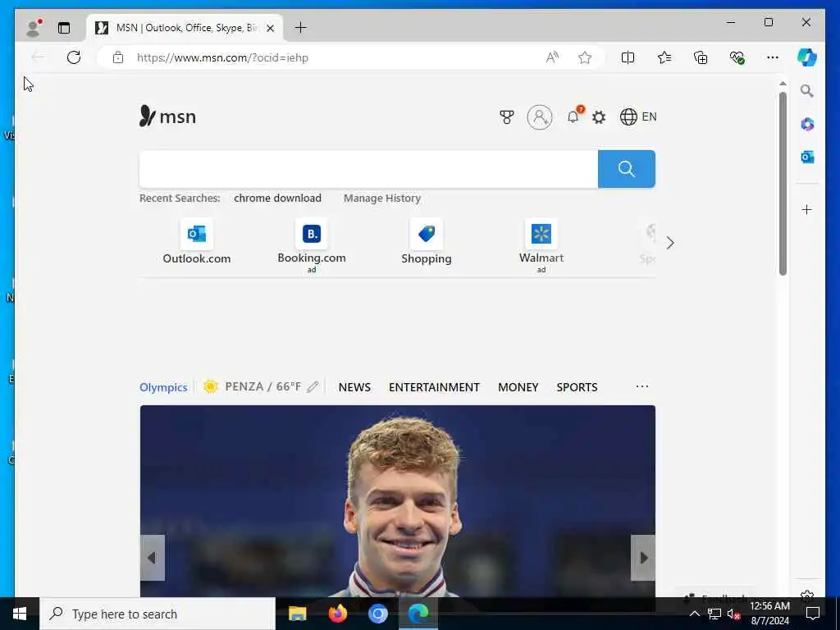
Task: Open Microsoft Rewards trophy icon
Action: pyautogui.click(x=506, y=116)
